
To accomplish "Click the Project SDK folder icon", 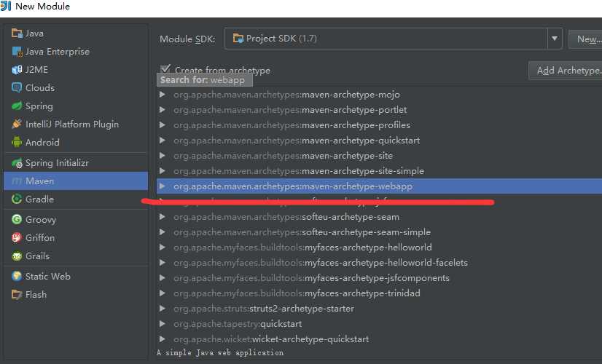I will point(238,39).
